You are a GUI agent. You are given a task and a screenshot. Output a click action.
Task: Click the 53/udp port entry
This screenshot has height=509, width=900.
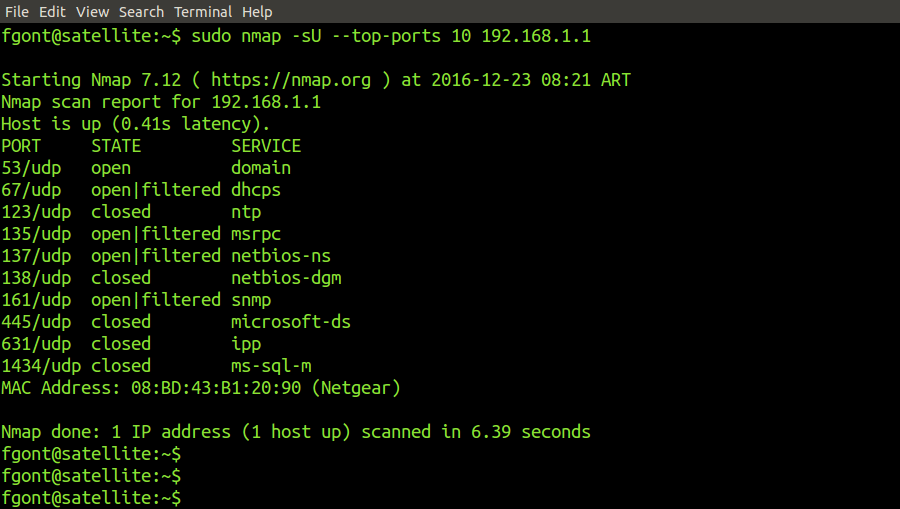[31, 168]
